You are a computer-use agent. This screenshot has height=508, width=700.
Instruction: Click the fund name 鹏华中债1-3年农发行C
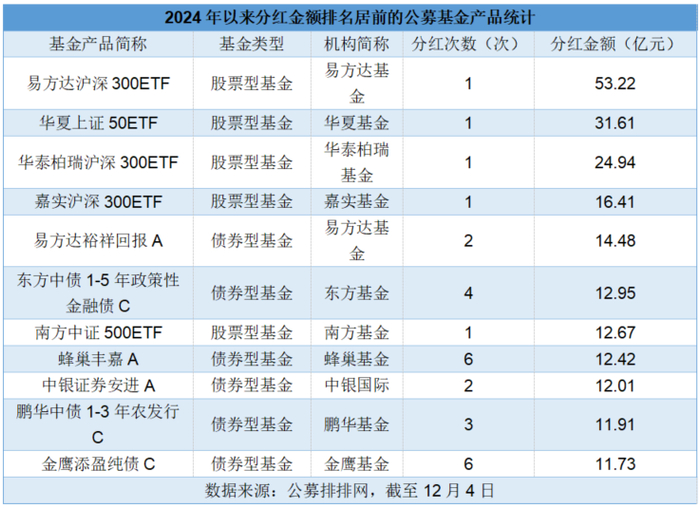pyautogui.click(x=98, y=424)
